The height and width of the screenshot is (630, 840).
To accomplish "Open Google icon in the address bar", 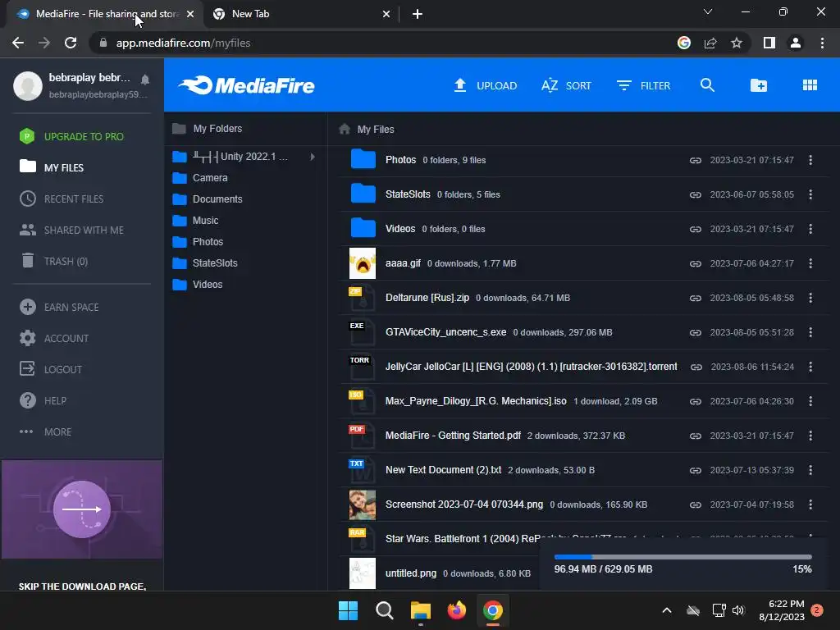I will [684, 43].
